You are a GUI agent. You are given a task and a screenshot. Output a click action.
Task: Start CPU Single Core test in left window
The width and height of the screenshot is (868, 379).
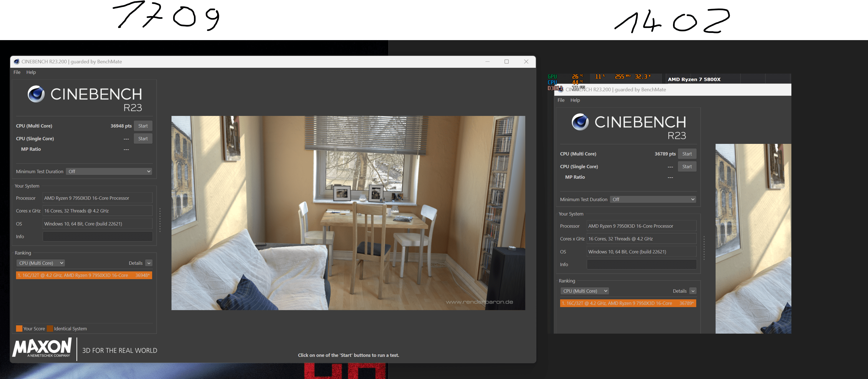pyautogui.click(x=143, y=139)
